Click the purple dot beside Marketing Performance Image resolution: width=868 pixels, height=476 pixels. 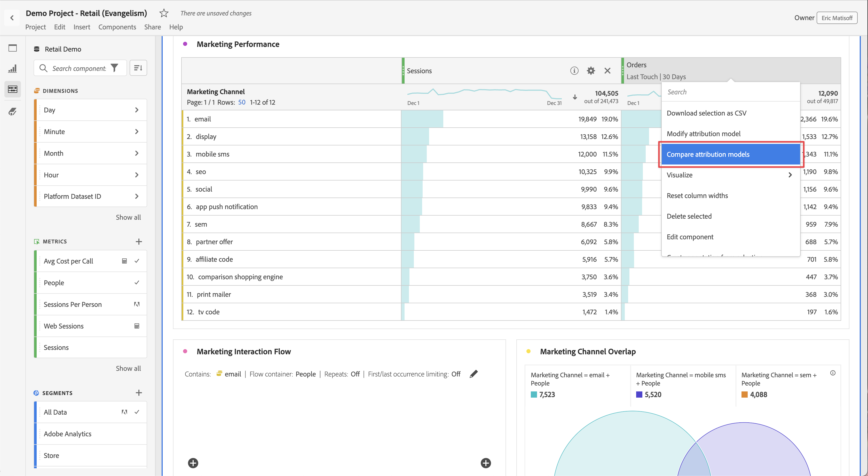click(185, 44)
